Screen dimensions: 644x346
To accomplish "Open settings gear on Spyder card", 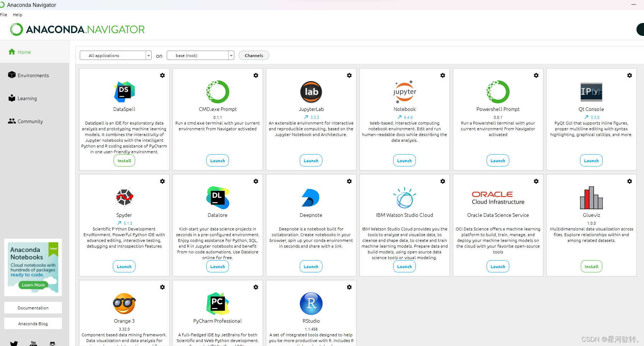I will (162, 181).
